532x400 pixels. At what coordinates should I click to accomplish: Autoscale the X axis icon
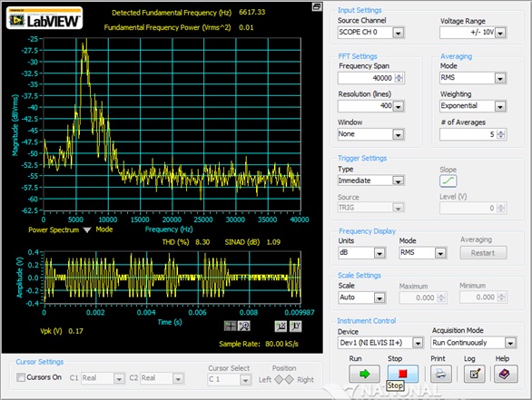tap(281, 327)
